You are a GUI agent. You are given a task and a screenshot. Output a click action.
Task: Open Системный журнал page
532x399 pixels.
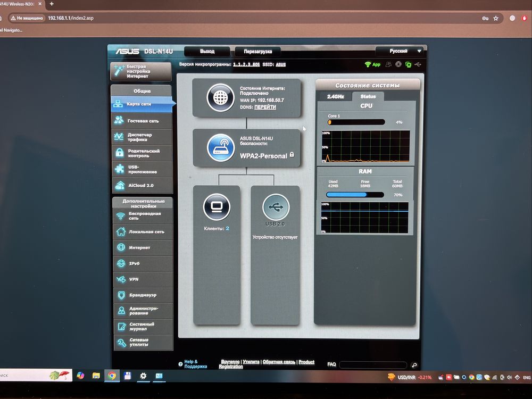pyautogui.click(x=143, y=327)
